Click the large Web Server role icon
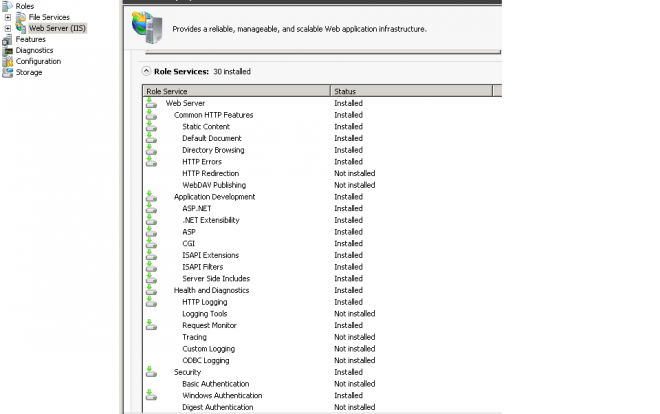660x414 pixels. click(x=147, y=28)
